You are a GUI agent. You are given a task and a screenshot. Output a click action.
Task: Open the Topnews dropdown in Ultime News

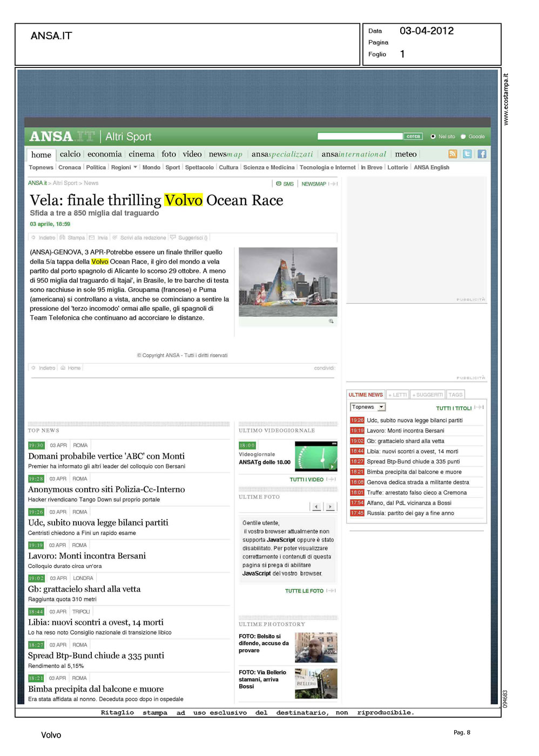point(368,407)
